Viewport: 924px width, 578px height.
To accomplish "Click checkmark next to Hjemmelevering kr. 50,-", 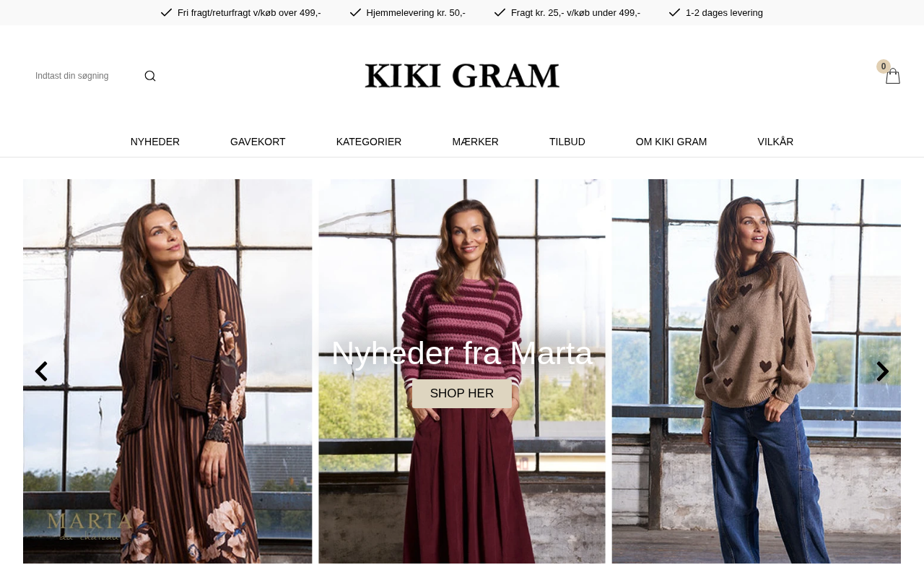I will coord(355,12).
